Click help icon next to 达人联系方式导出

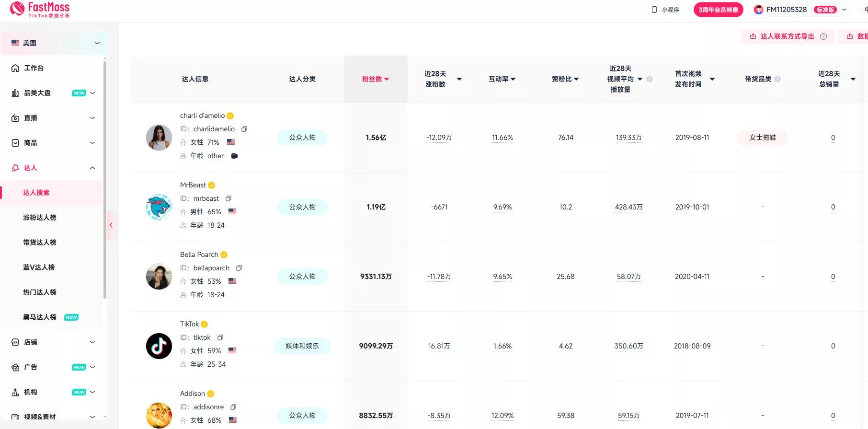pos(823,36)
